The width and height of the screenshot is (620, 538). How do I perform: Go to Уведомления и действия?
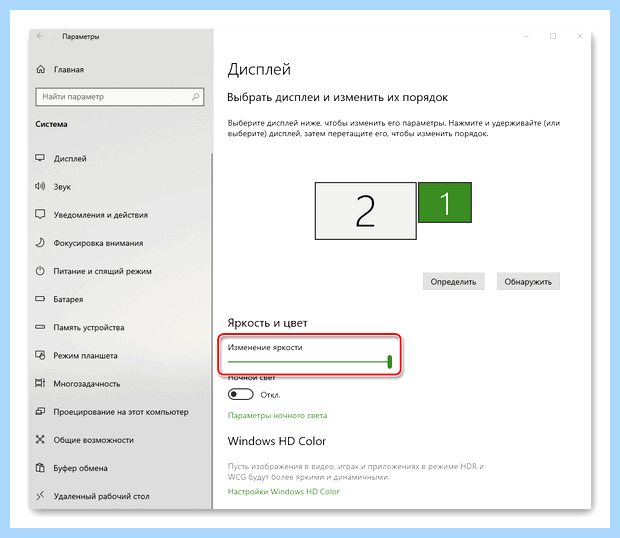[x=100, y=215]
